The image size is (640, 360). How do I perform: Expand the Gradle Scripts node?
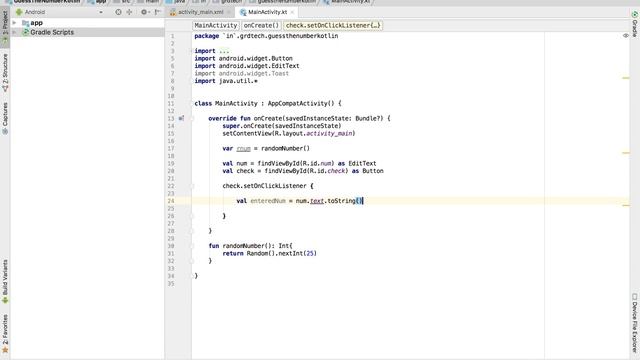15,32
